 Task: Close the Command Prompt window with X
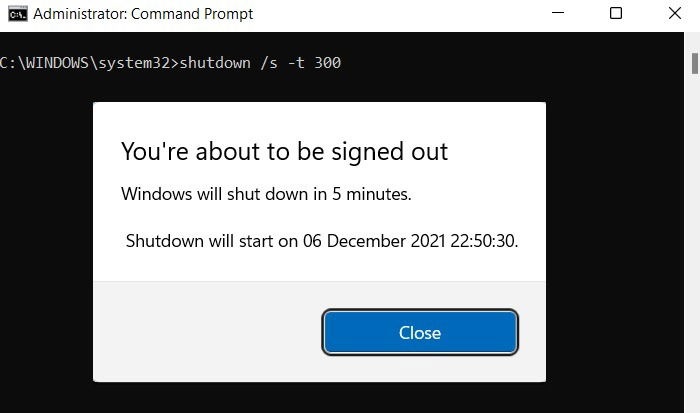click(x=675, y=13)
